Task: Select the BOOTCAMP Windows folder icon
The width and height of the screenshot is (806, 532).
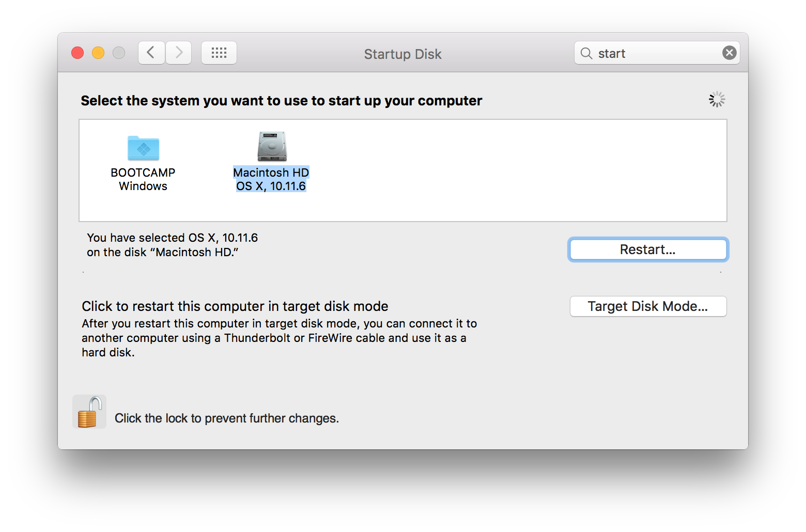Action: point(143,148)
